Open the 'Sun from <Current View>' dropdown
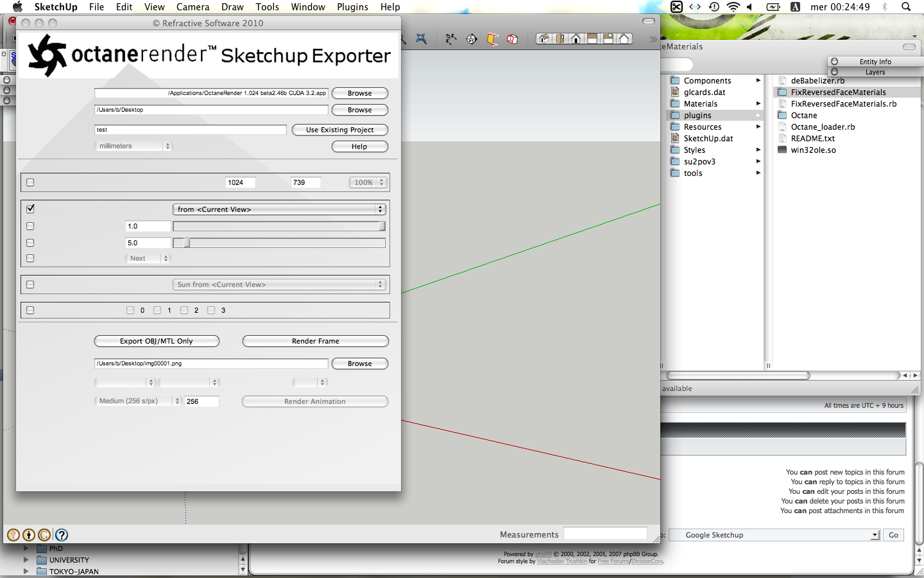This screenshot has height=578, width=924. point(279,285)
